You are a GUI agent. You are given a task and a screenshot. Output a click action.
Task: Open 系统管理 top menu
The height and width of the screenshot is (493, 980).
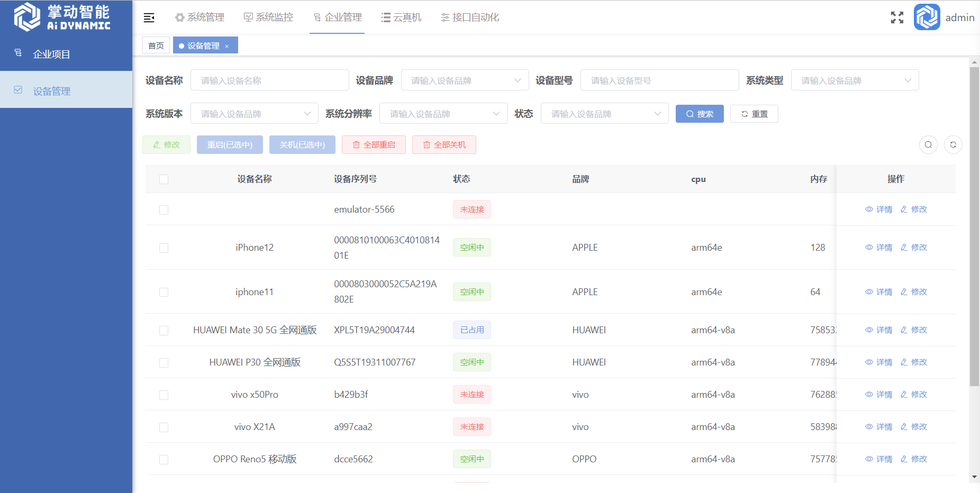[200, 17]
